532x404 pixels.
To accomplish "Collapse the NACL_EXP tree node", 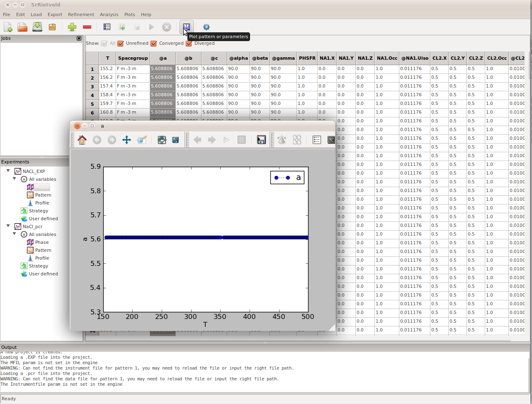I will [x=8, y=171].
